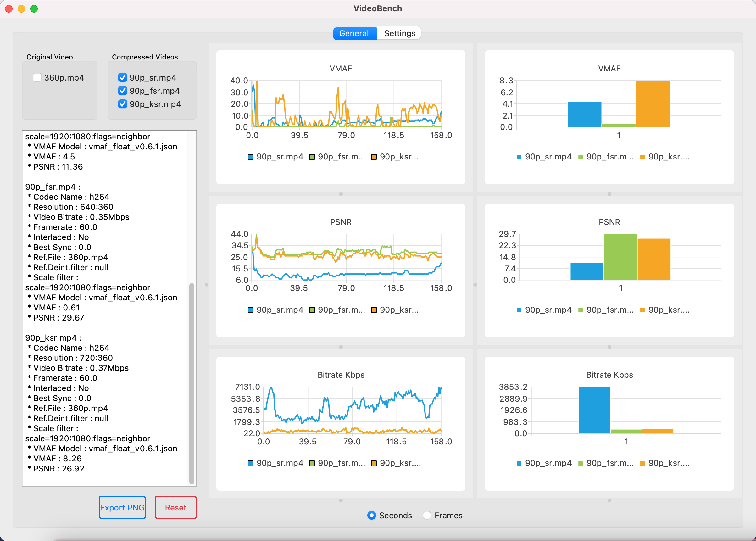
Task: Click orange legend marker in Bitrate bar chart
Action: (642, 463)
